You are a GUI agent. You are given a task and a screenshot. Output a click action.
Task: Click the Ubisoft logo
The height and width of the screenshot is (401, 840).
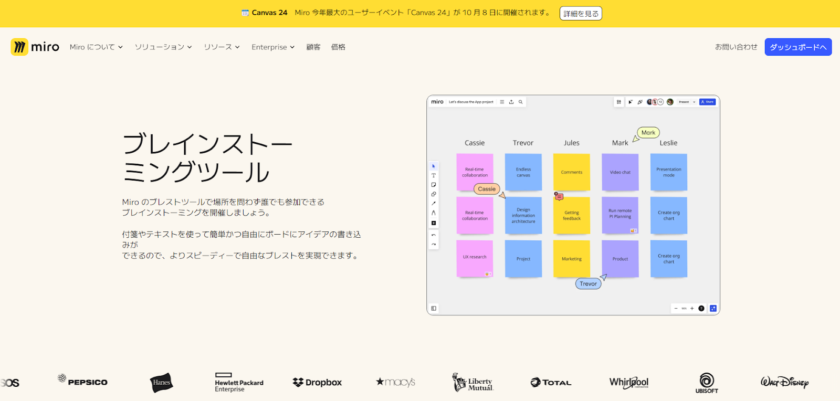click(x=707, y=382)
